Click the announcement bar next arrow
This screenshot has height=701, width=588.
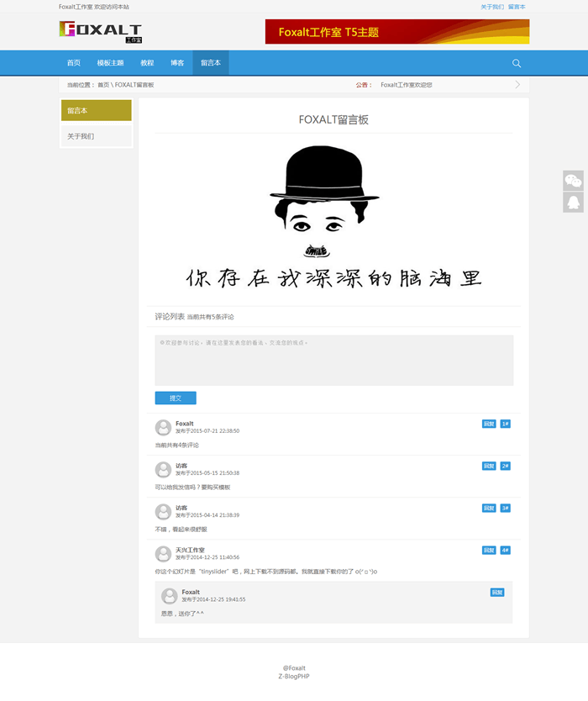tap(517, 85)
